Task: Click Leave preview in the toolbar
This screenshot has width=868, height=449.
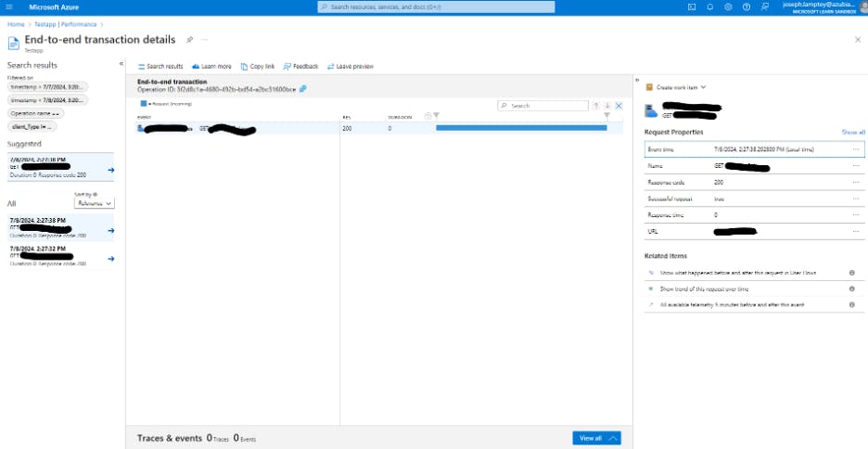Action: (x=350, y=67)
